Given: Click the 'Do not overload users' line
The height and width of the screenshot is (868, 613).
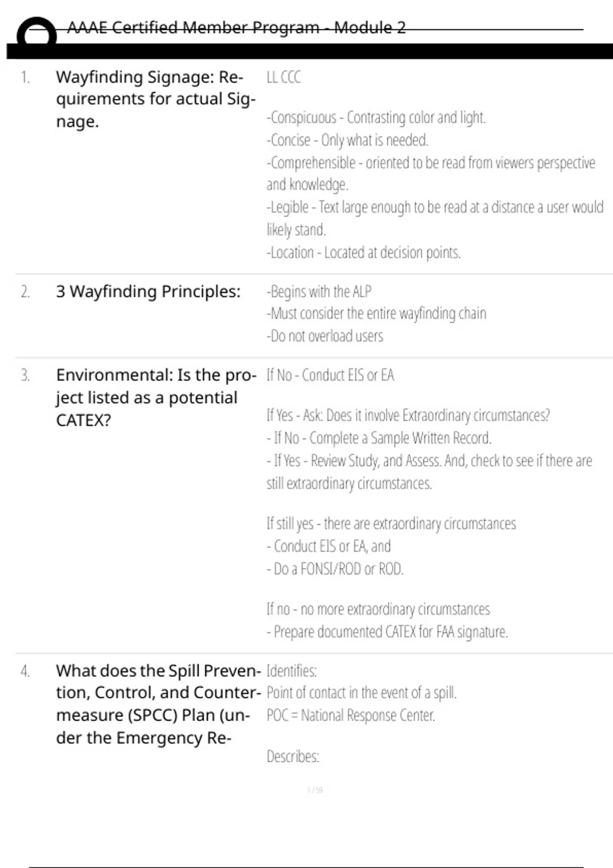Looking at the screenshot, I should 324,336.
